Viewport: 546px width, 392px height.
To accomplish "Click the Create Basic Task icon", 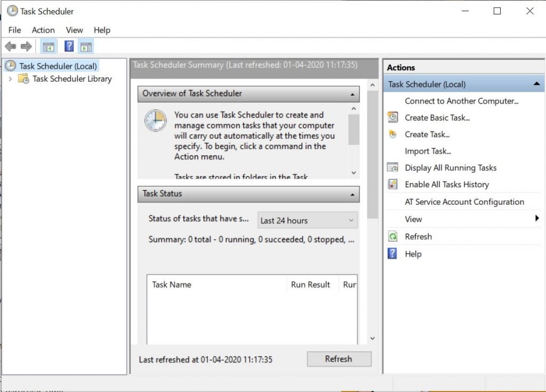I will coord(393,117).
